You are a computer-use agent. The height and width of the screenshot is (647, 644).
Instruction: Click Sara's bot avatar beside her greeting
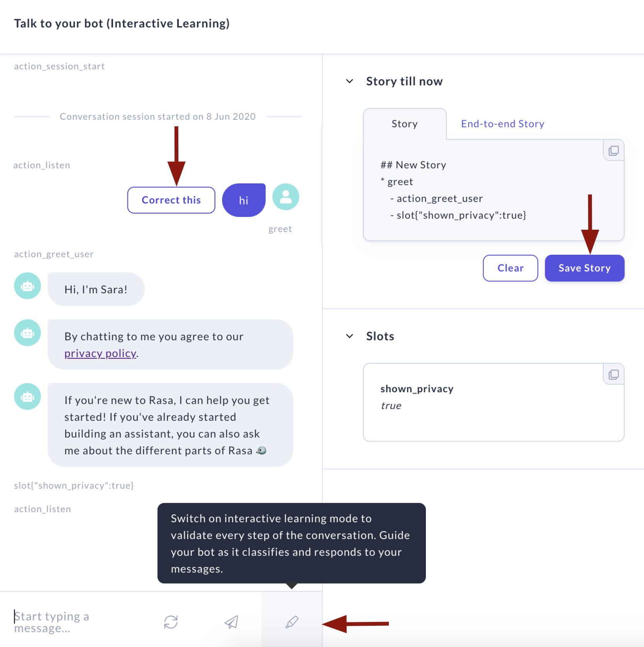tap(27, 286)
